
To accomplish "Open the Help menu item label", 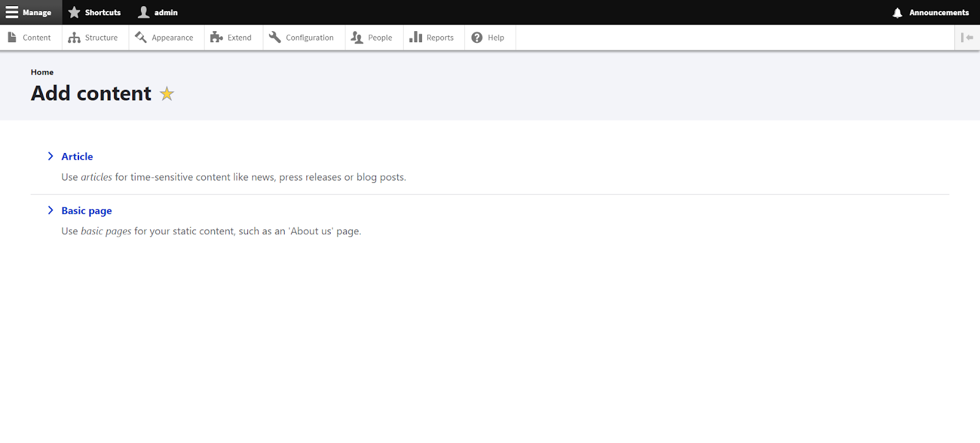I will pyautogui.click(x=496, y=37).
